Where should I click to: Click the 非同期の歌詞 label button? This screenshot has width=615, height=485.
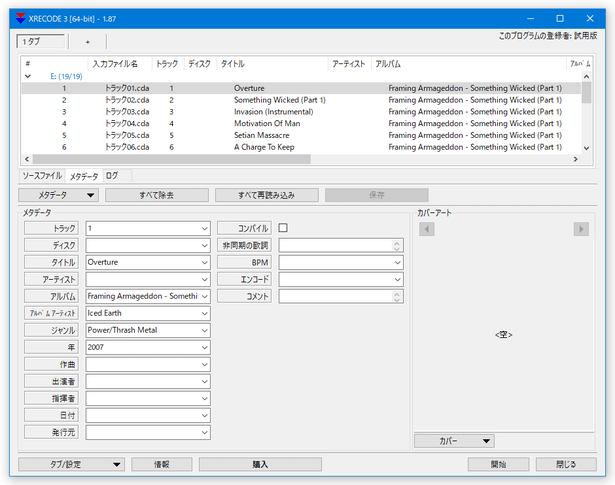244,245
